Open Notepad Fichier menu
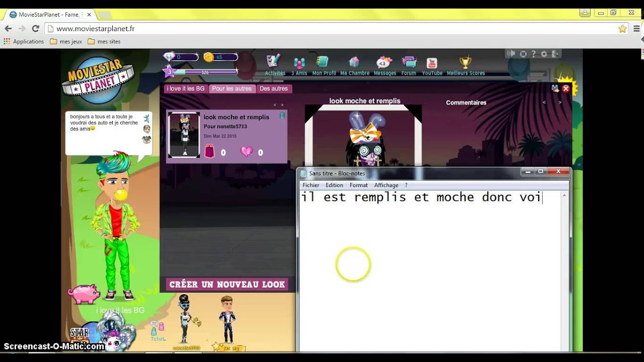This screenshot has height=362, width=644. tap(311, 185)
